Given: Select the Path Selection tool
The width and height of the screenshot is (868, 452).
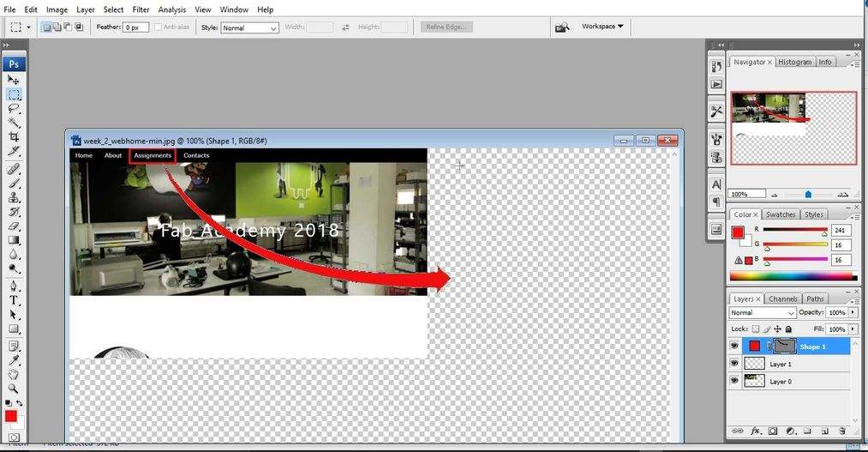Looking at the screenshot, I should (x=14, y=315).
